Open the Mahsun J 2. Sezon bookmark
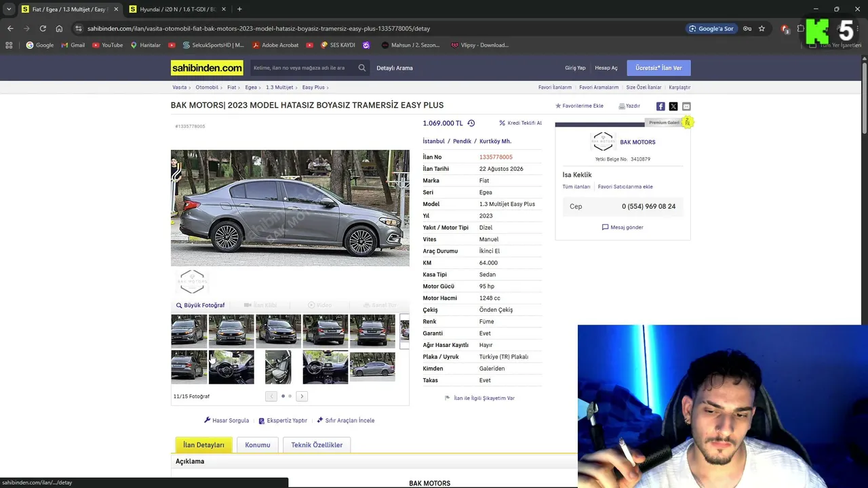 point(410,45)
